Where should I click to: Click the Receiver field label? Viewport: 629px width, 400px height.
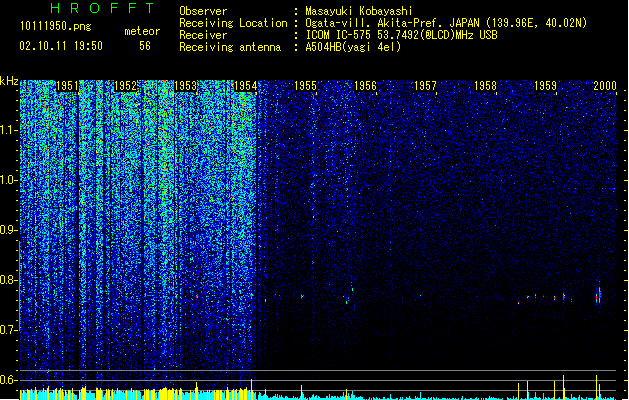click(203, 35)
